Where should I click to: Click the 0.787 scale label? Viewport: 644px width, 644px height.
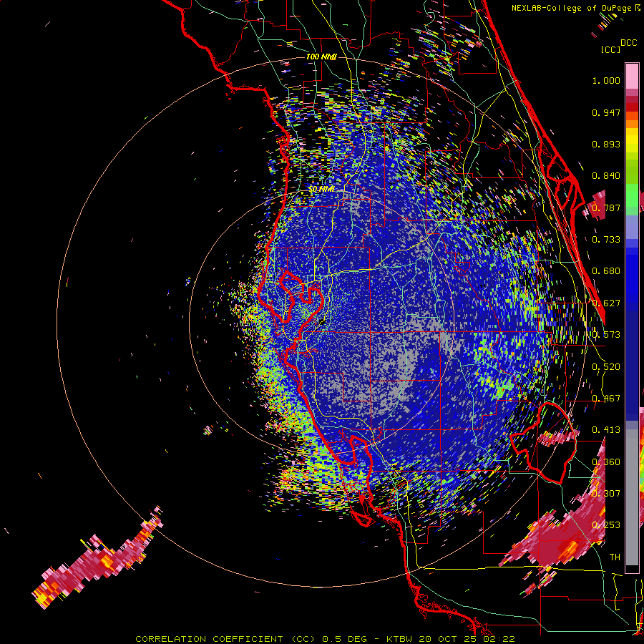tap(606, 208)
